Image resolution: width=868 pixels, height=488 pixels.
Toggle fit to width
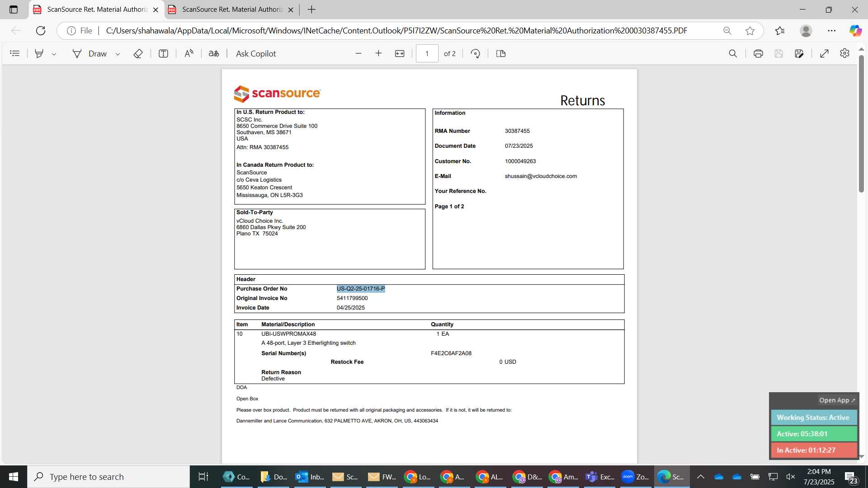(400, 53)
